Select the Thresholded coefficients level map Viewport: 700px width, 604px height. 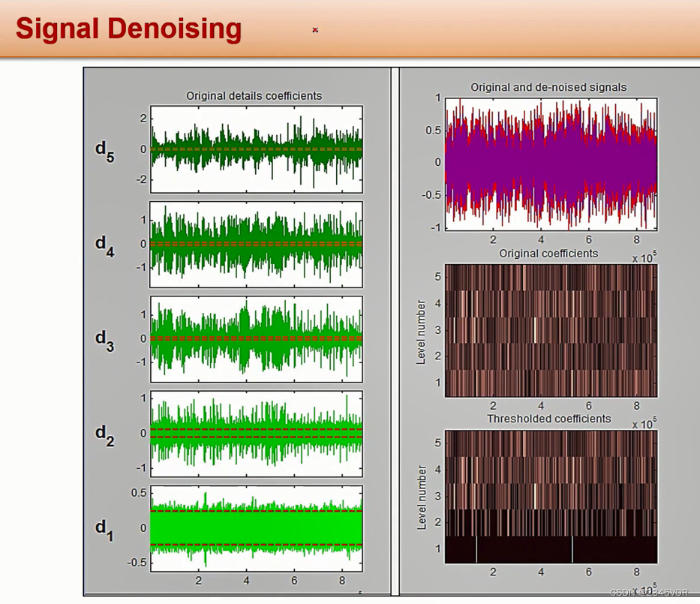[551, 497]
